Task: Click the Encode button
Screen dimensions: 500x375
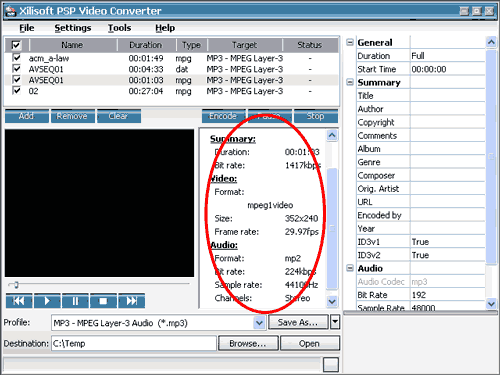Action: (x=223, y=116)
